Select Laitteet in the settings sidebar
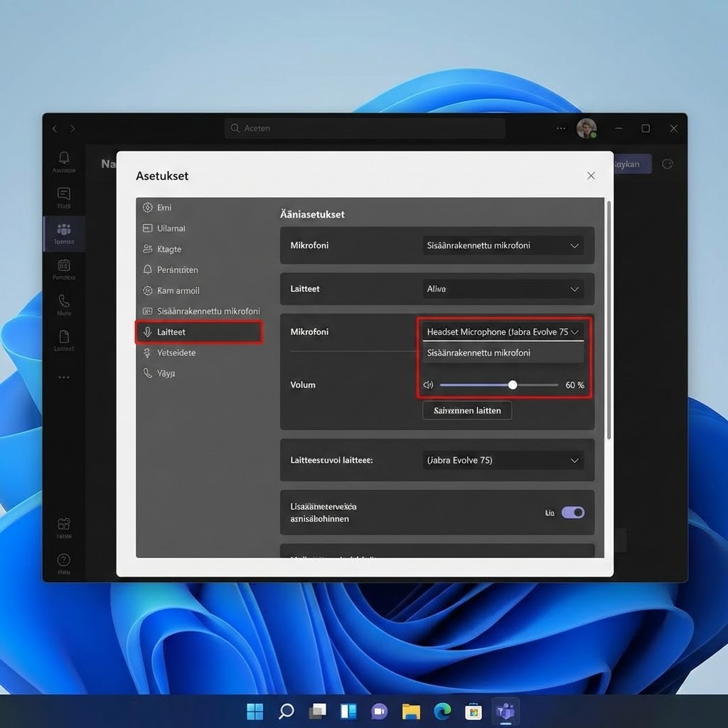The image size is (728, 728). pos(199,332)
